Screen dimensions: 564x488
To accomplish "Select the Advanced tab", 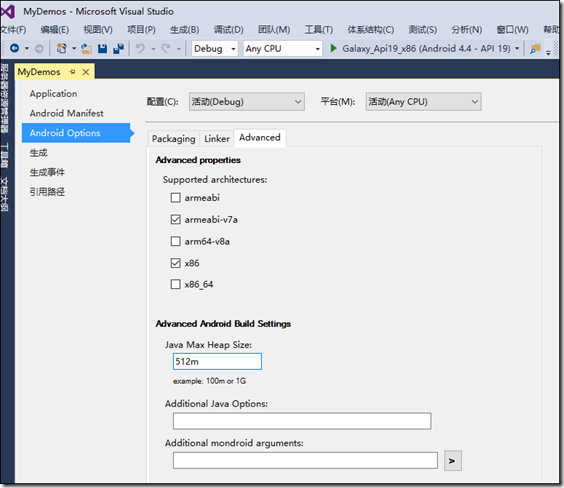I will click(x=260, y=138).
